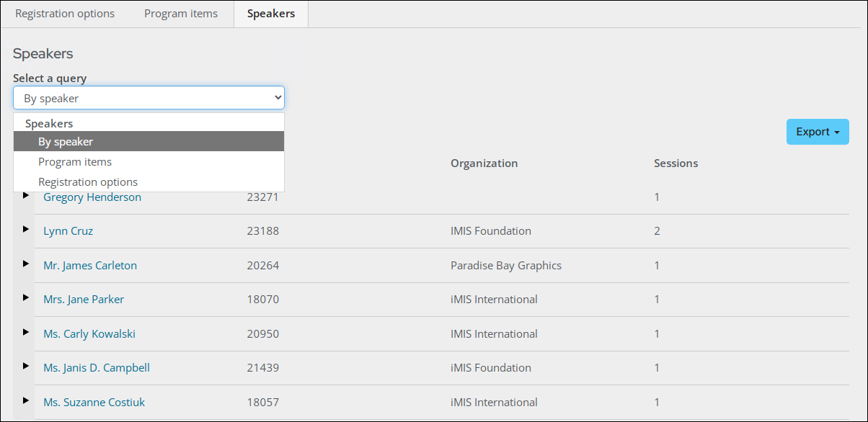Open Mr. James Carleton's speaker link

pyautogui.click(x=90, y=266)
